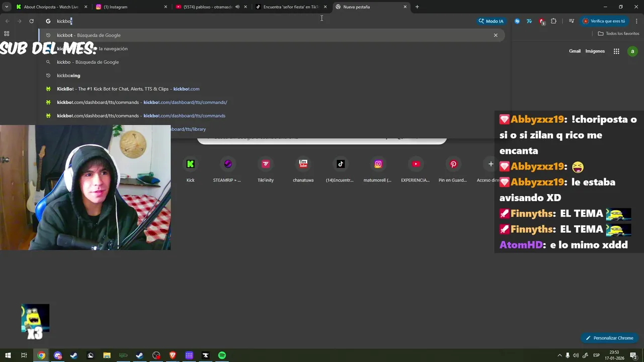Mute the pabloxo YouTube tab audio
The width and height of the screenshot is (644, 362).
[x=237, y=7]
